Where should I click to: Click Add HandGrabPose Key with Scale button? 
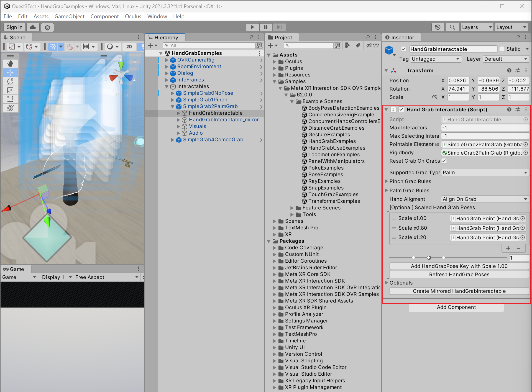point(459,266)
